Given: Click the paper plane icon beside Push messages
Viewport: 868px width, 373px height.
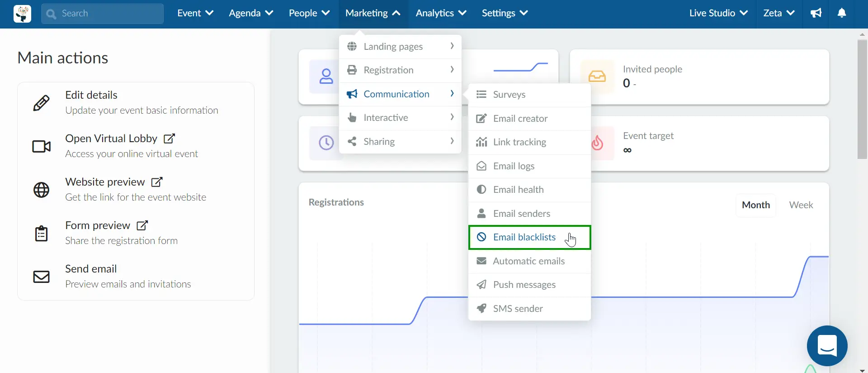Looking at the screenshot, I should click(481, 284).
